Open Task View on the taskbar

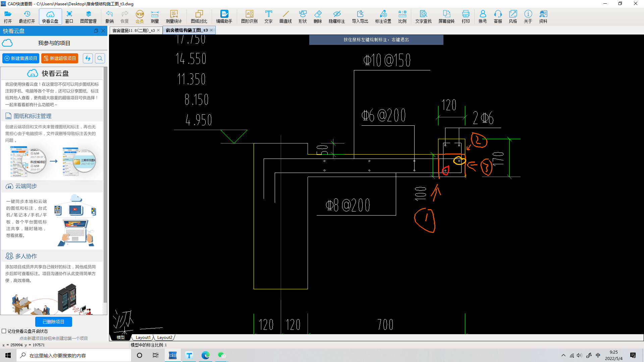[156, 355]
